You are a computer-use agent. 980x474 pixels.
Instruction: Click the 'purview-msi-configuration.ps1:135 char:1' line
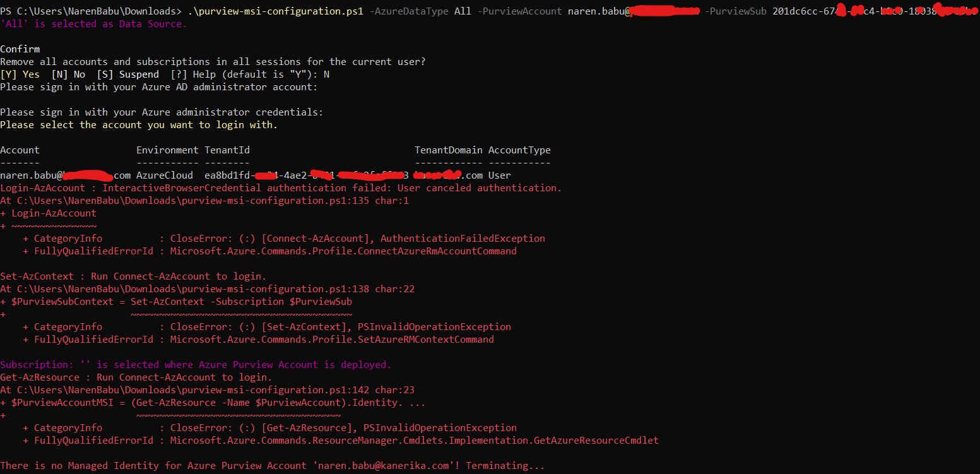[204, 201]
